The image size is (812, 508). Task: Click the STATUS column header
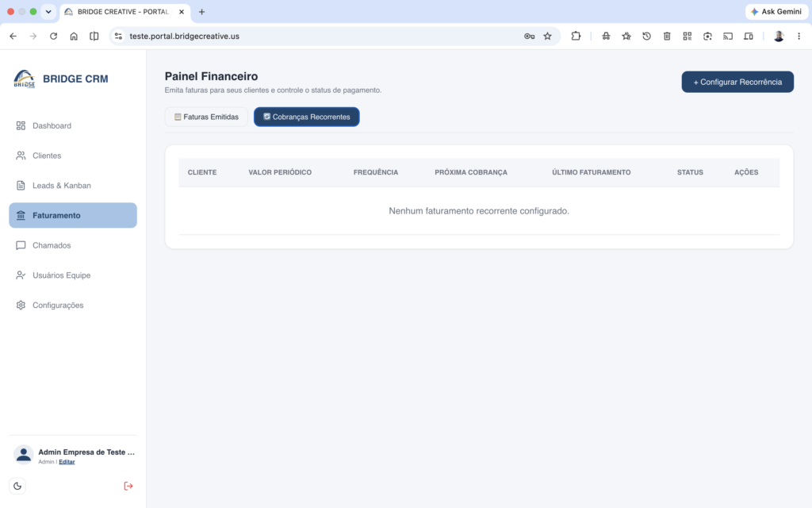click(690, 172)
